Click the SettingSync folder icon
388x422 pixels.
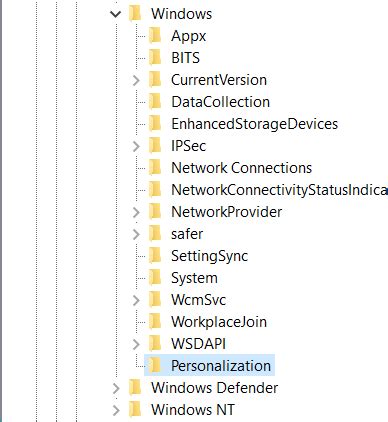[x=155, y=255]
